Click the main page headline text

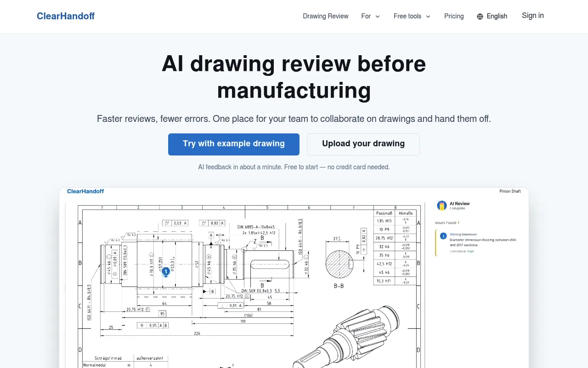point(294,77)
